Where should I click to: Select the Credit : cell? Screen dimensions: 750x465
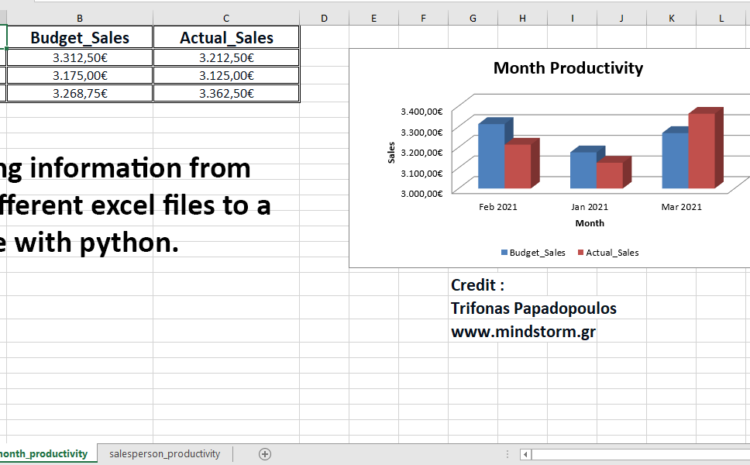(x=477, y=285)
